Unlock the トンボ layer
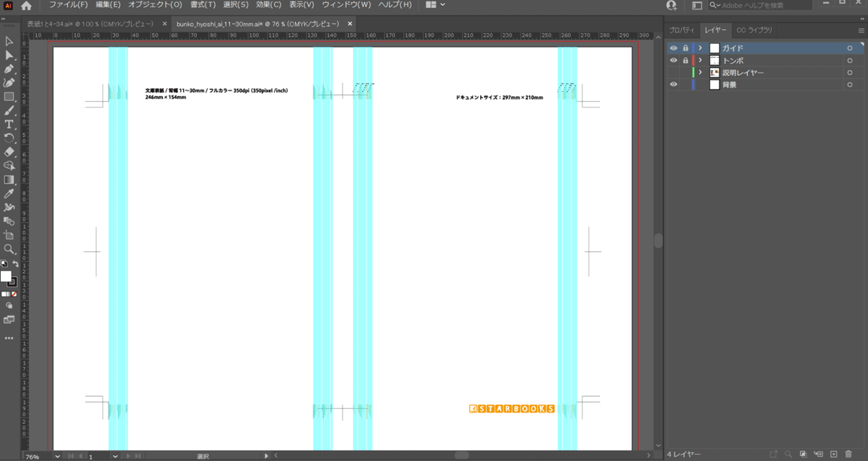868x461 pixels. click(686, 60)
